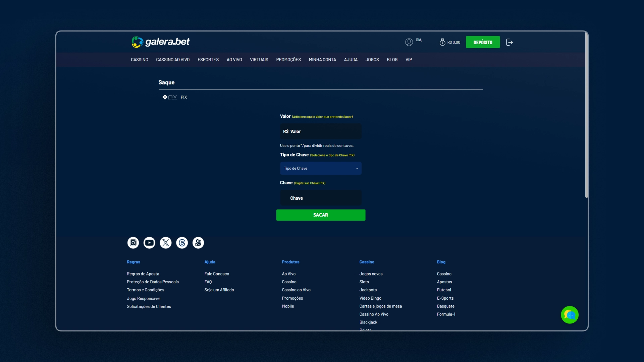Click the logout icon in header

(x=509, y=42)
